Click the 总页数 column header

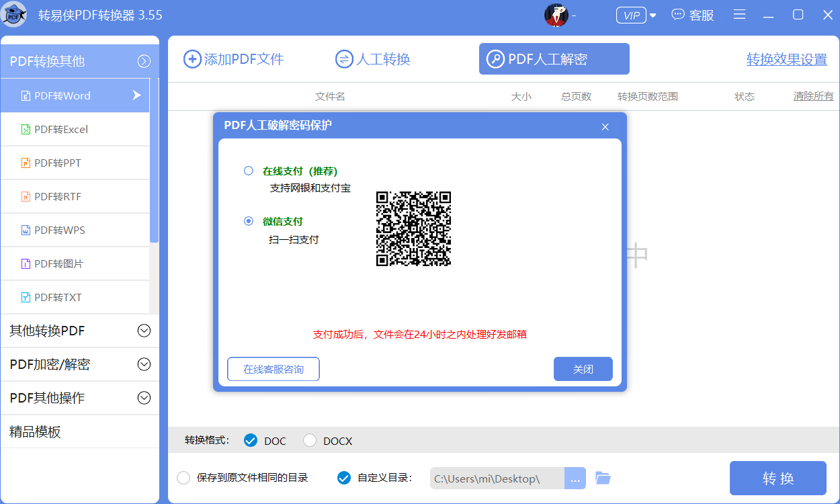(x=576, y=96)
